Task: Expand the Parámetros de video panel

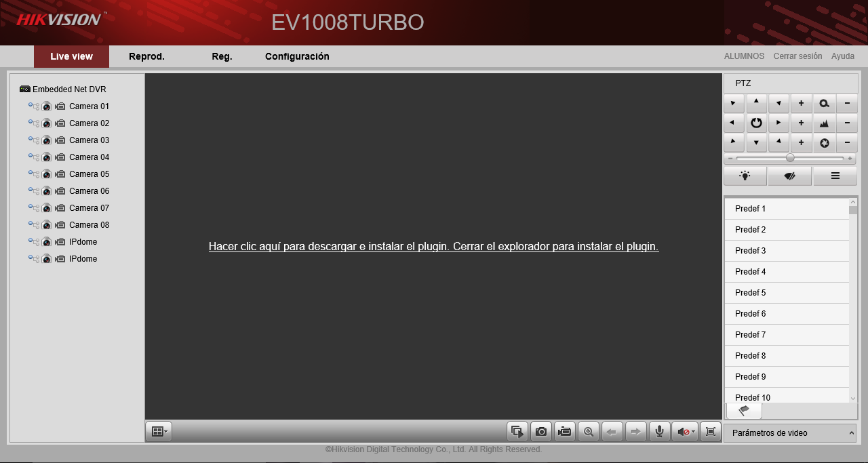Action: [x=790, y=433]
